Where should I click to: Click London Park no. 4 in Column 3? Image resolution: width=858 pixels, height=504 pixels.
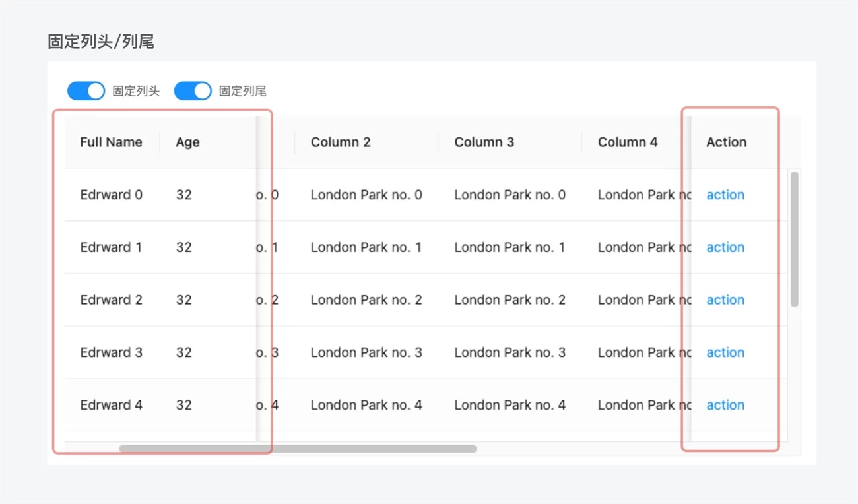pos(510,405)
